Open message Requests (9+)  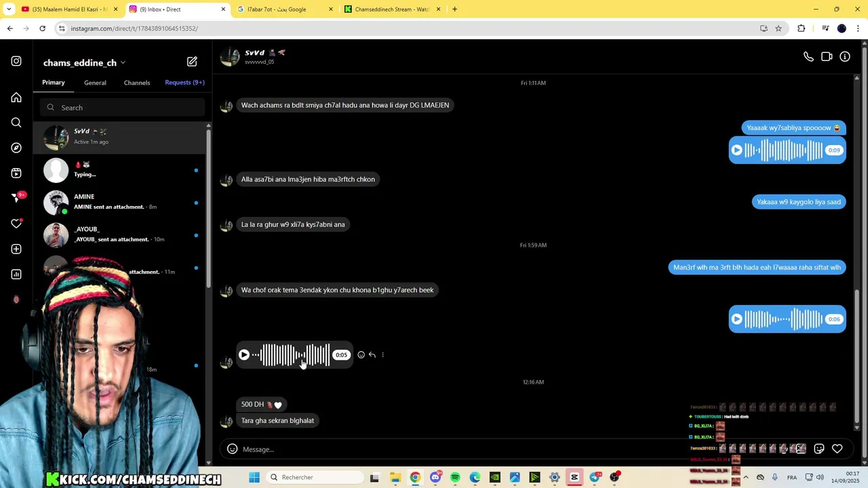coord(184,83)
